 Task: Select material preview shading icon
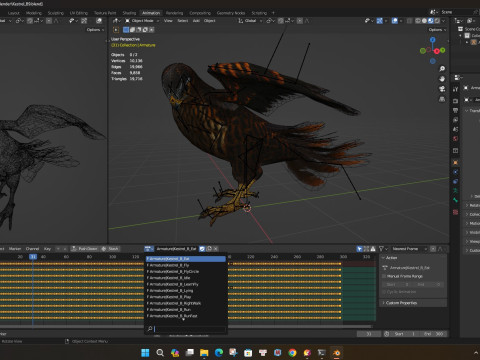click(431, 21)
